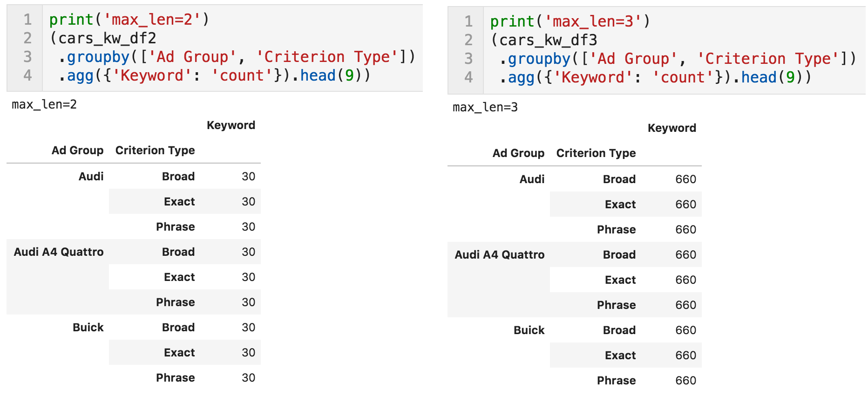Image resolution: width=868 pixels, height=397 pixels.
Task: Click the 660 value in the Audi Phrase row
Action: [x=686, y=230]
